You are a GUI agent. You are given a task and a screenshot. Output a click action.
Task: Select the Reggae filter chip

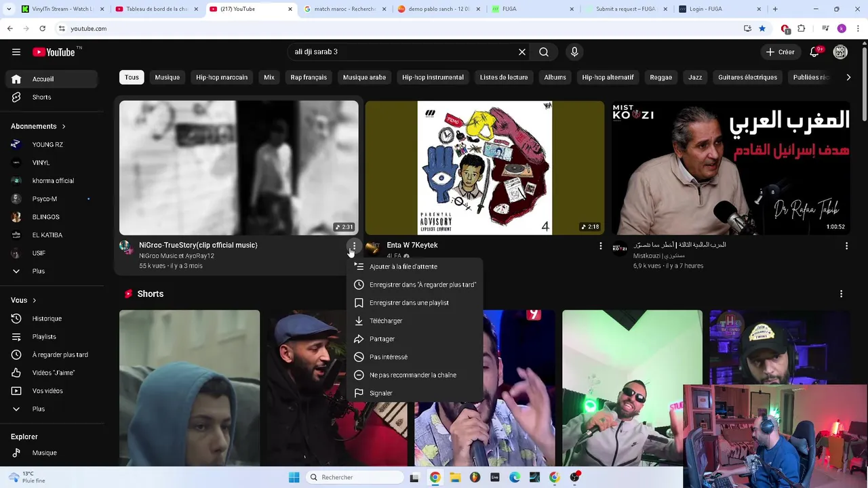click(661, 77)
